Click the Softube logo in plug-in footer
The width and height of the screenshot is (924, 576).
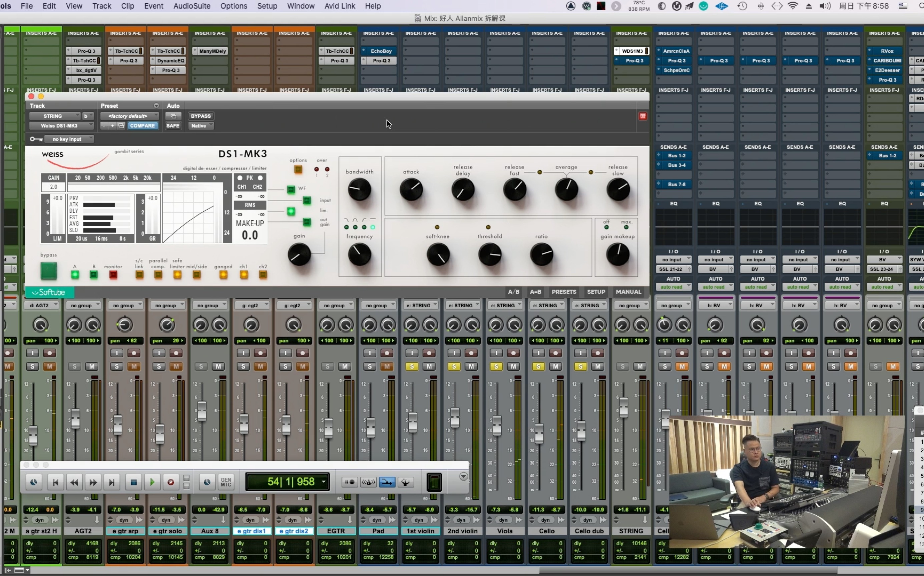(x=49, y=292)
